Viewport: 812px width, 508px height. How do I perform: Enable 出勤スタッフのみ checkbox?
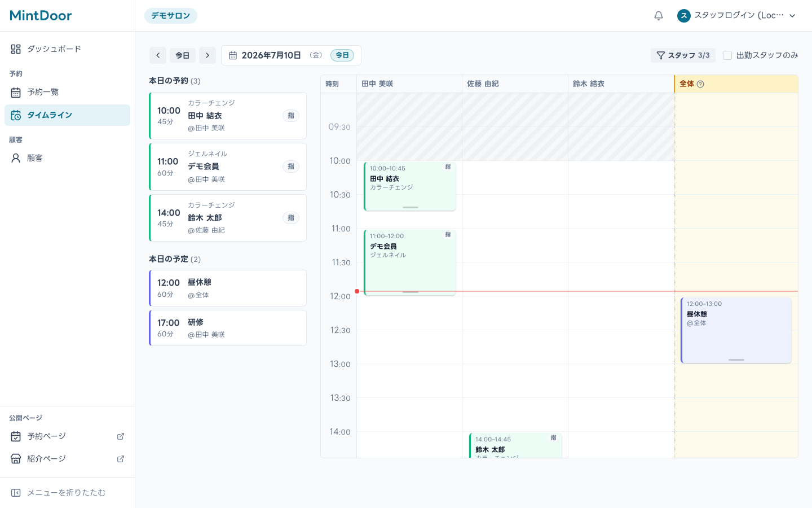tap(727, 55)
